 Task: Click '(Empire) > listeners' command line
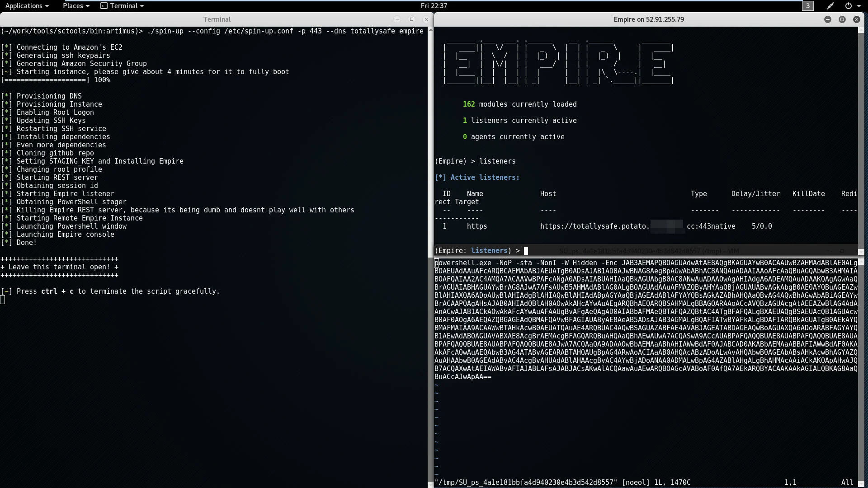tap(475, 161)
